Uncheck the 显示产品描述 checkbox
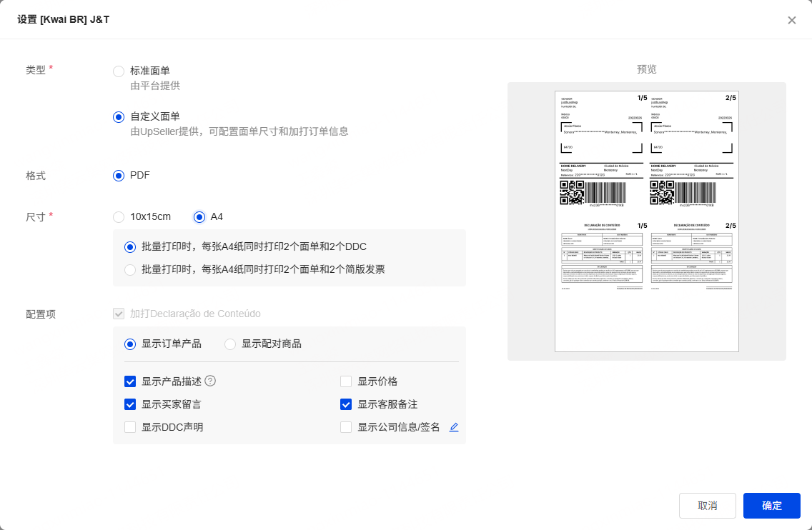The height and width of the screenshot is (530, 812). [x=130, y=381]
